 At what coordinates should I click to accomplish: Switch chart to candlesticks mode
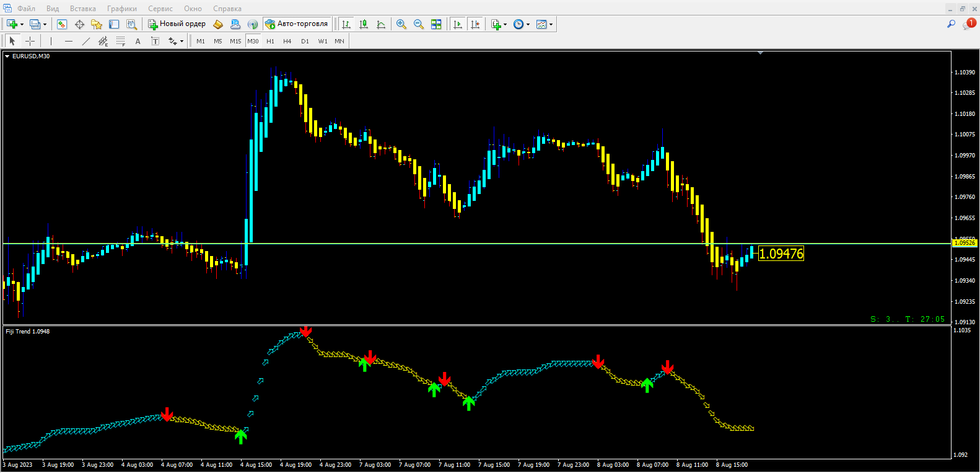[364, 24]
